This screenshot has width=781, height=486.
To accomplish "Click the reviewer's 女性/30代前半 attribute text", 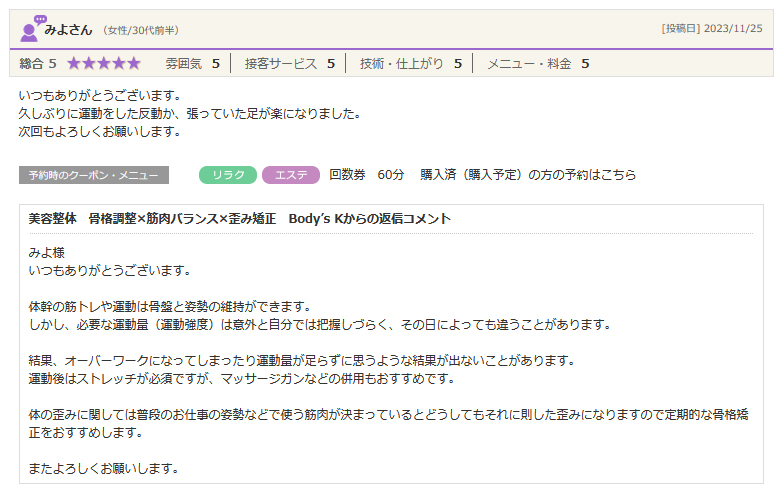I will click(x=141, y=30).
